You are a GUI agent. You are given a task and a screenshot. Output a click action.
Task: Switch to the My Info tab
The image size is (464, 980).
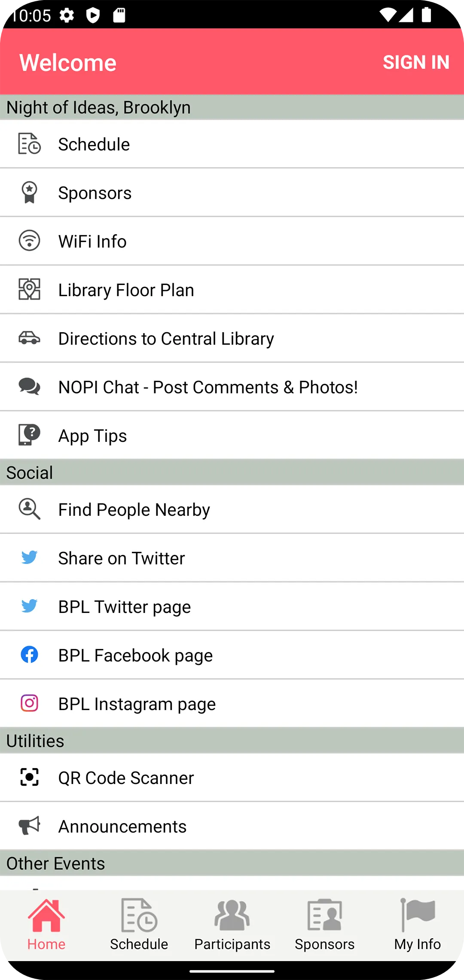(x=418, y=924)
